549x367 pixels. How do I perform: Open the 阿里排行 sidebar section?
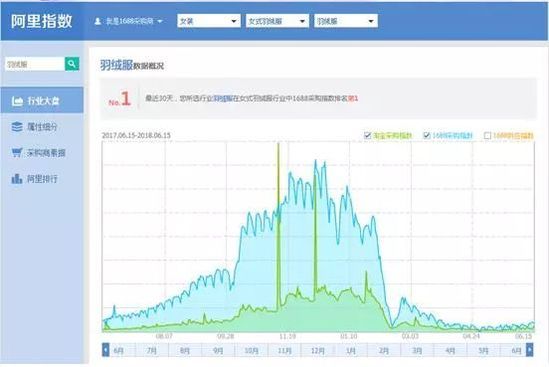[x=42, y=179]
